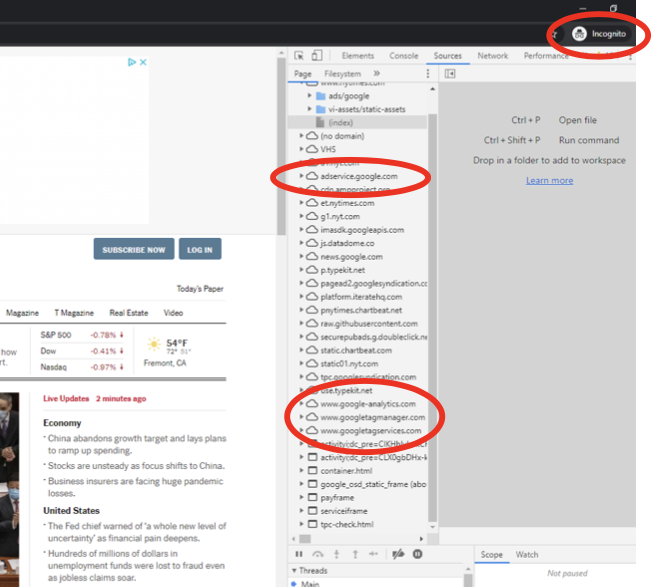
Task: Click the container.html frame icon
Action: [312, 470]
